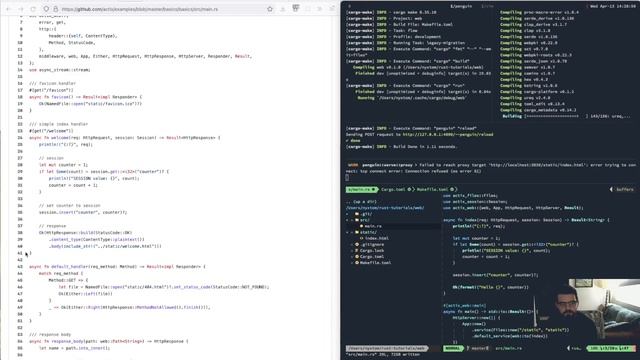Click 'Build Done in 1.11 seconds' log line
Image resolution: width=640 pixels, height=360 pixels.
tap(401, 147)
